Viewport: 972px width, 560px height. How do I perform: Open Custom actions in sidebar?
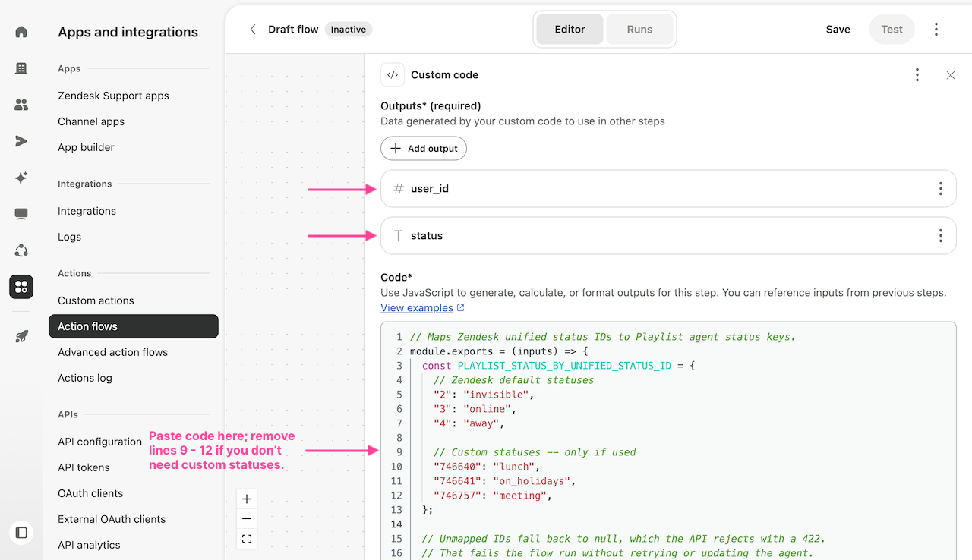coord(96,300)
